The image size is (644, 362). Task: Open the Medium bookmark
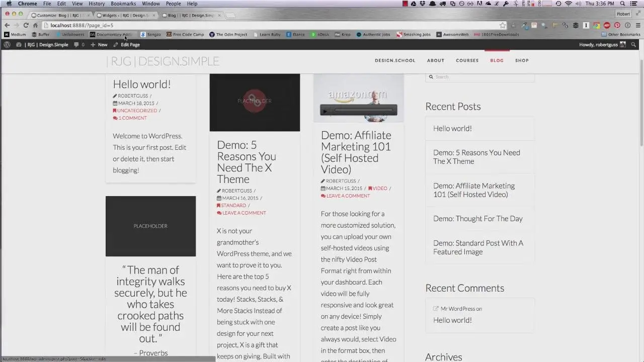point(15,35)
